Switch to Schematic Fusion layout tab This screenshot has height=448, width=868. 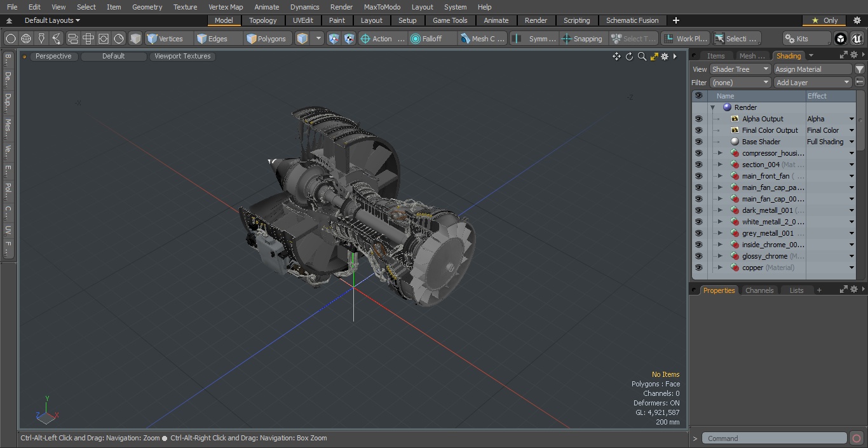point(632,20)
